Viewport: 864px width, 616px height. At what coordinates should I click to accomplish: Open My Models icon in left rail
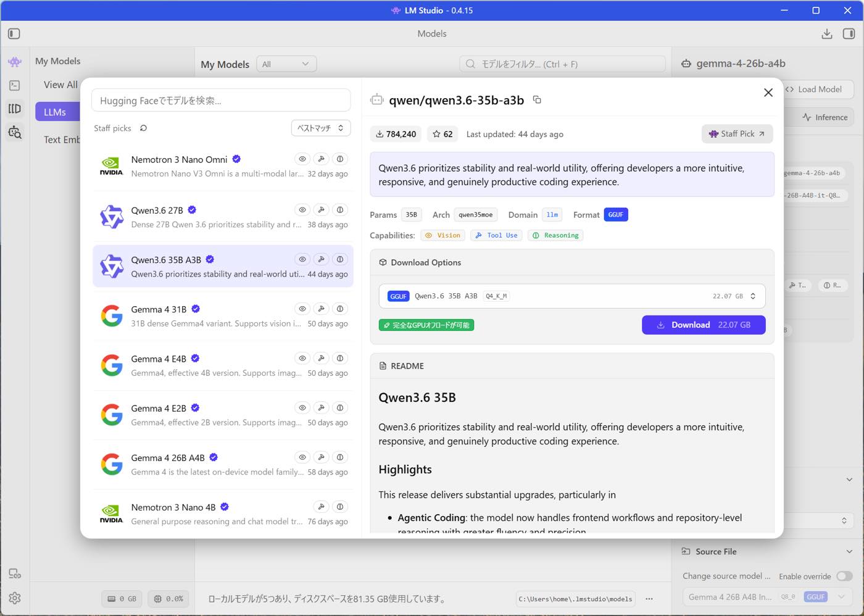point(15,109)
